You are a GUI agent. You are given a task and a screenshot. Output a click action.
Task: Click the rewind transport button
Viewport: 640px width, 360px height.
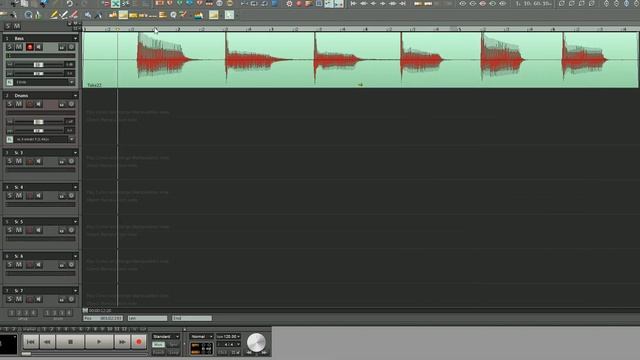[47, 342]
